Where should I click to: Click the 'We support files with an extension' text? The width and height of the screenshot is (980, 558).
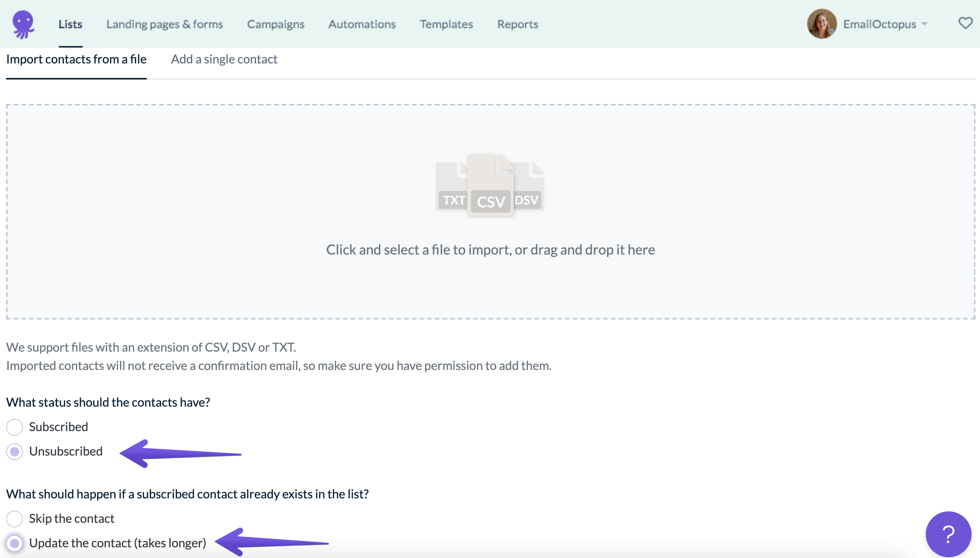[151, 347]
